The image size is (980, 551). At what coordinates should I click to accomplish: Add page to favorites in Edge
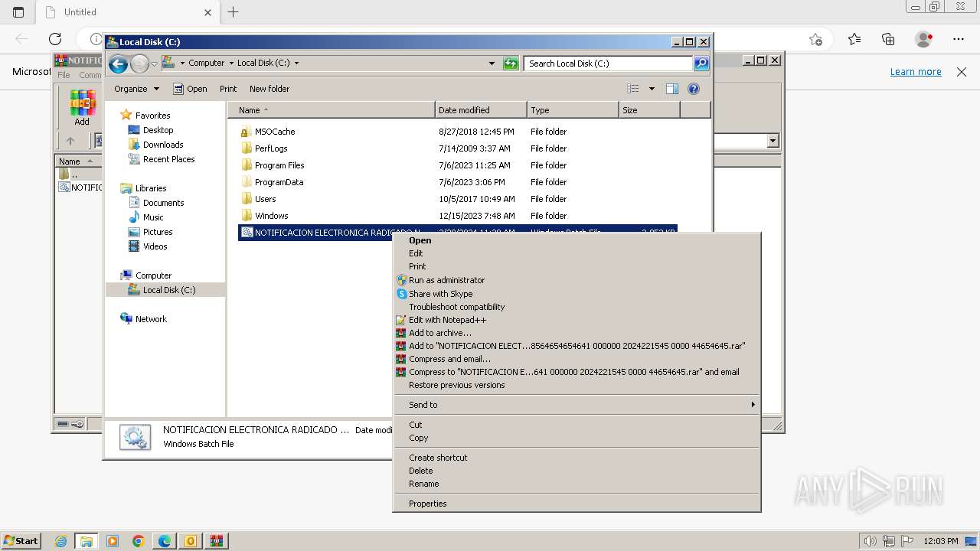[815, 39]
